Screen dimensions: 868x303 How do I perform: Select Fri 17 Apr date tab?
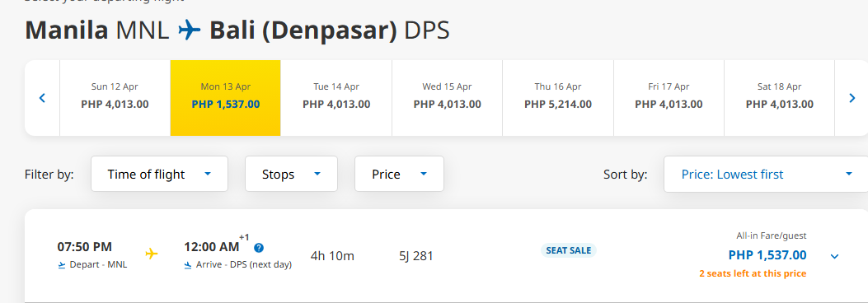(669, 98)
